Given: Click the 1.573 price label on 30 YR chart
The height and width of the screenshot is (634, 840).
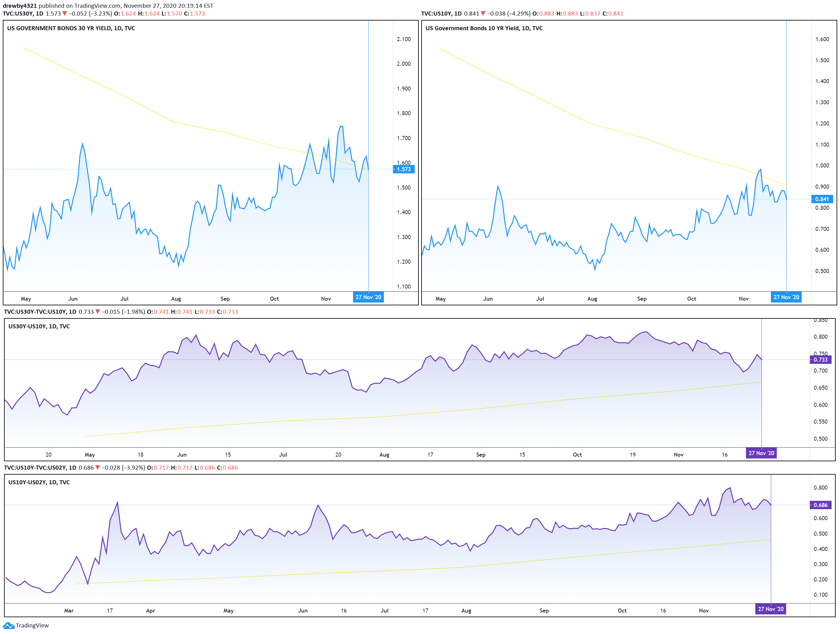Looking at the screenshot, I should [x=404, y=169].
